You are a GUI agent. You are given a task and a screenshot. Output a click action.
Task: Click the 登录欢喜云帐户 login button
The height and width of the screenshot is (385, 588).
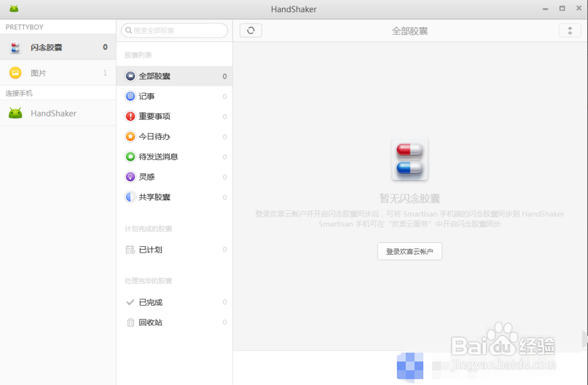click(409, 251)
